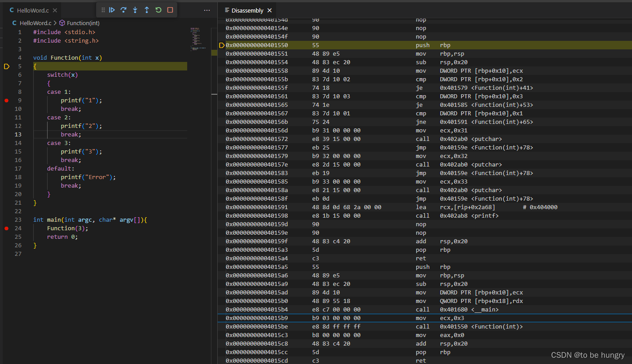Viewport: 632px width, 364px height.
Task: Click the Disassembly tab list icon
Action: tap(227, 10)
